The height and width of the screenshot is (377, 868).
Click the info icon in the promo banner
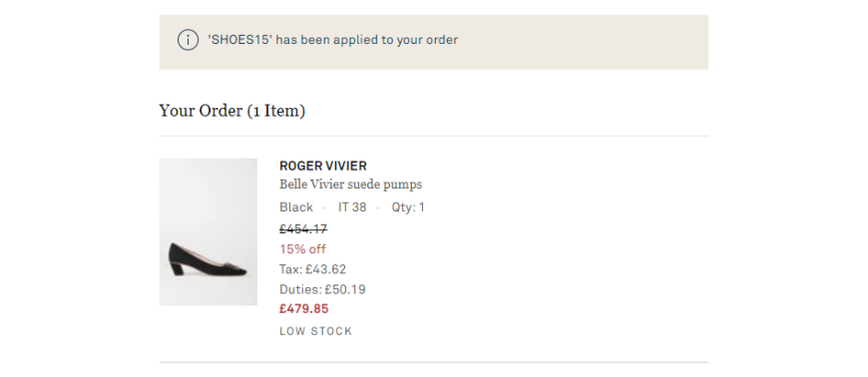(188, 40)
